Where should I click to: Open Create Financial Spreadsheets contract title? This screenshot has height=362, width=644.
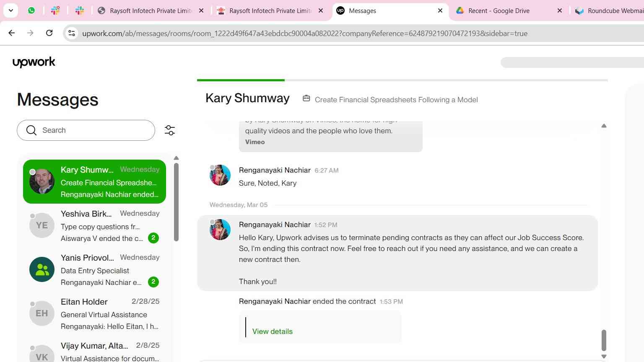point(396,100)
